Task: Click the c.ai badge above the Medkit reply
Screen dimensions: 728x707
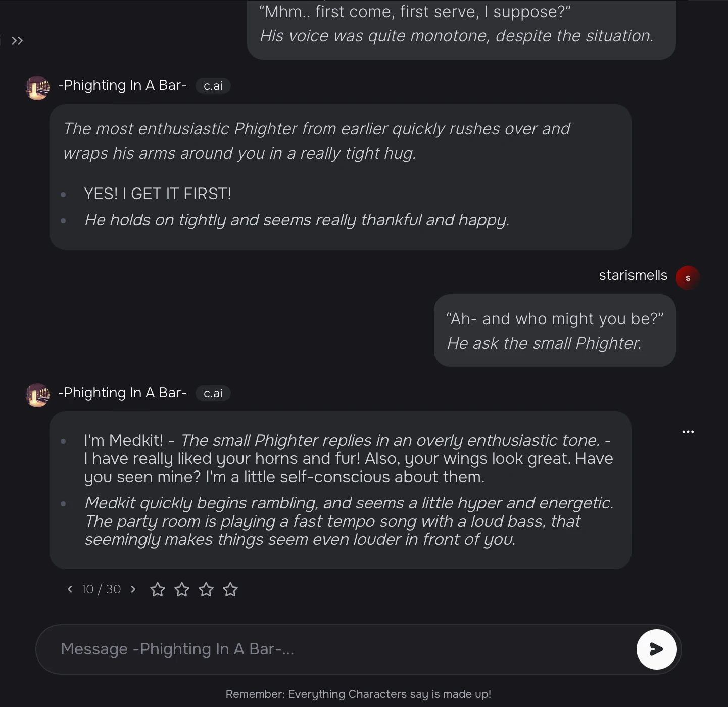Action: [213, 393]
